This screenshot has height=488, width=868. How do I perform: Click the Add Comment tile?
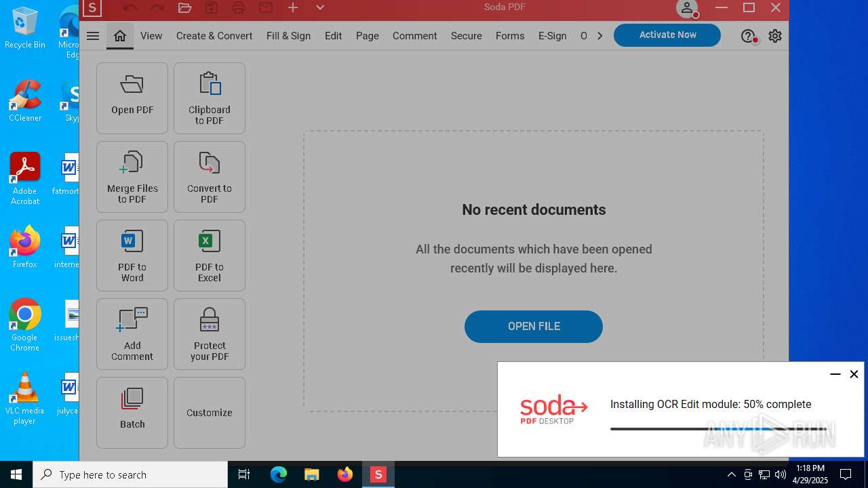click(x=132, y=334)
